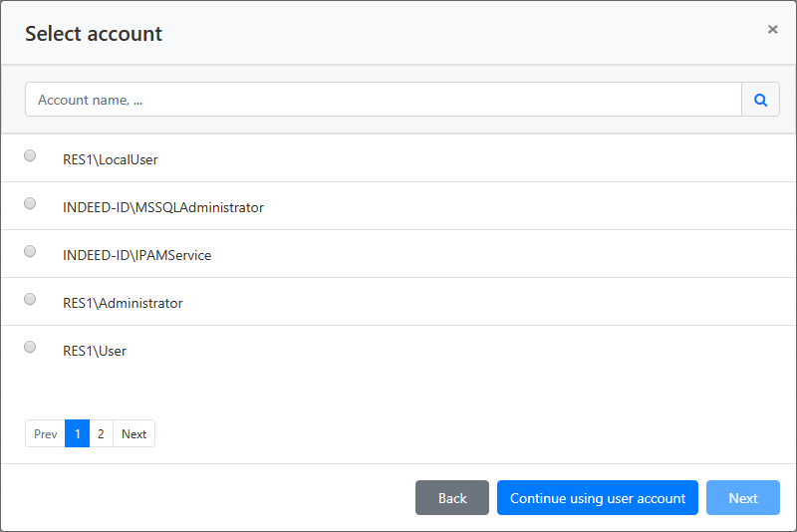Open page 1 in pagination

78,433
